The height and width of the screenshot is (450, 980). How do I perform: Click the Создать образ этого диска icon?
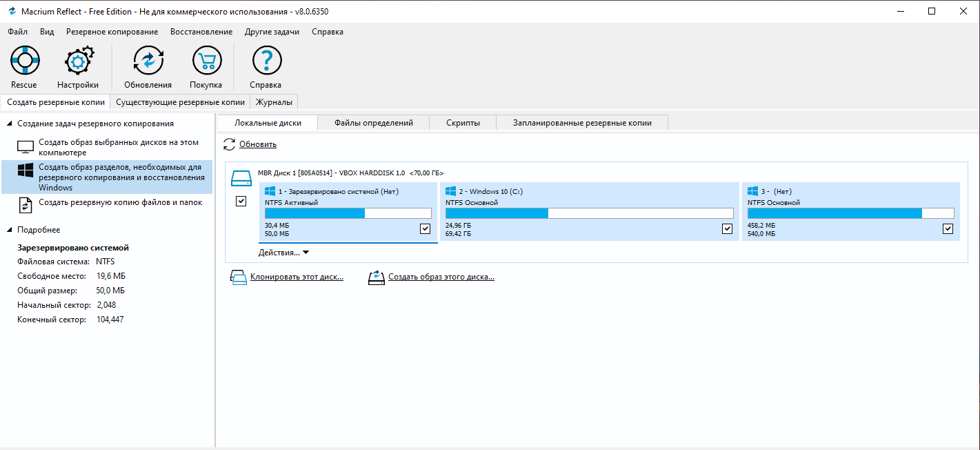click(x=376, y=277)
